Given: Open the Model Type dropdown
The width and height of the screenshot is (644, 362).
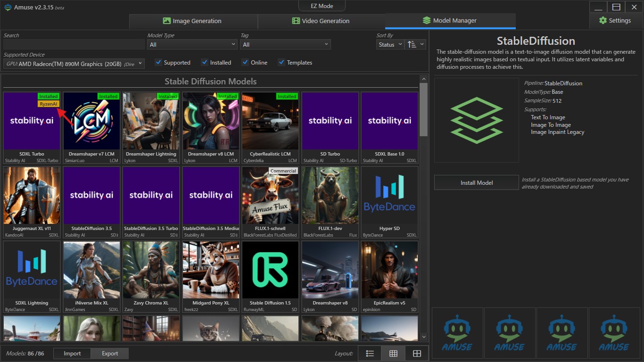Looking at the screenshot, I should 192,44.
